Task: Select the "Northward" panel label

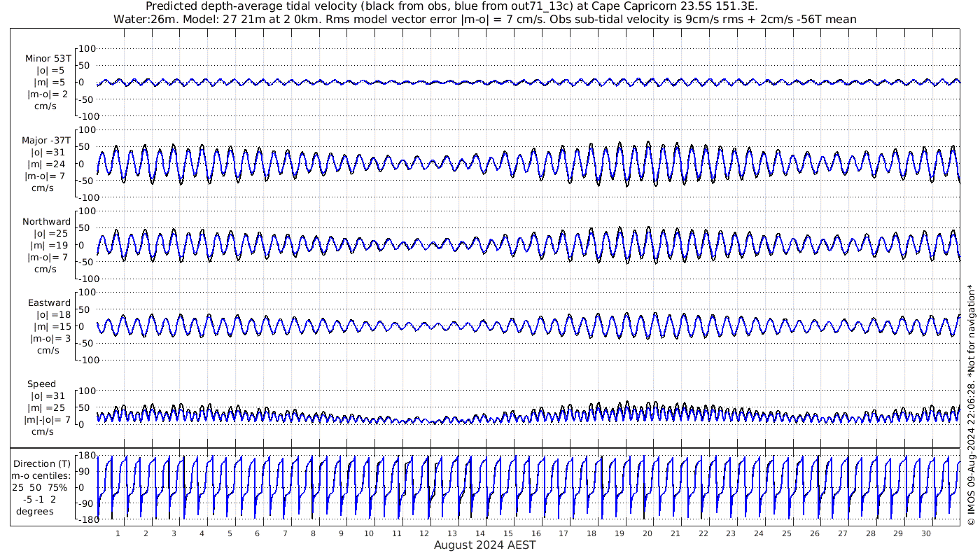Action: [47, 222]
